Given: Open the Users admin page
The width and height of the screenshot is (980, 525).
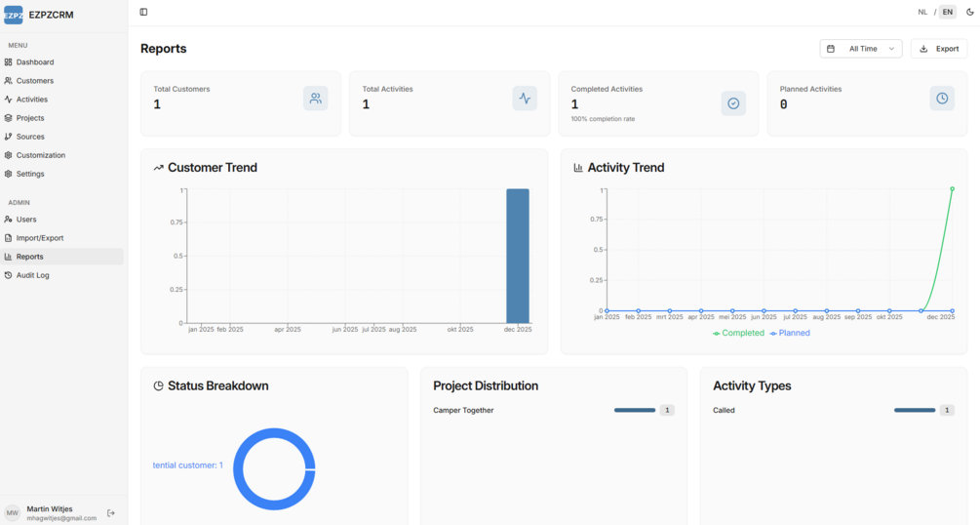Looking at the screenshot, I should pos(62,220).
